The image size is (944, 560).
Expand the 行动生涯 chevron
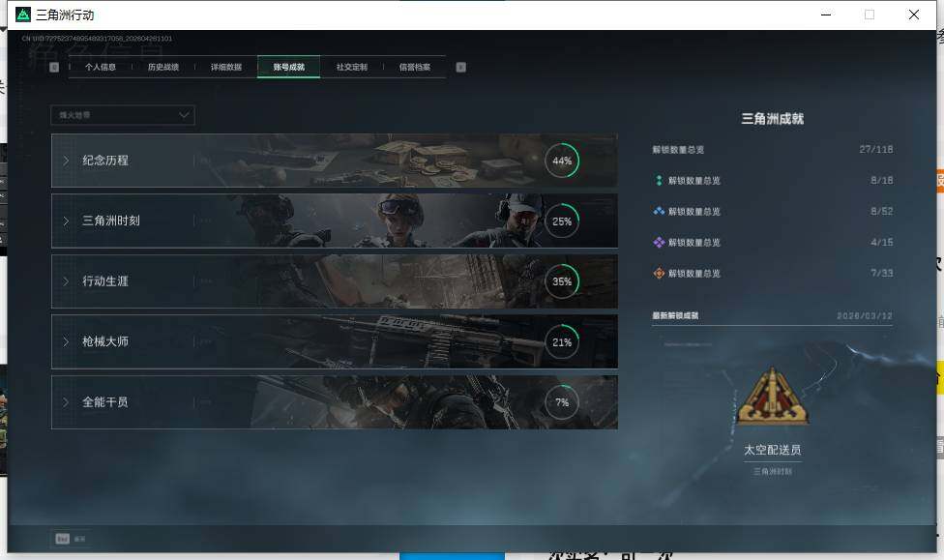click(66, 281)
